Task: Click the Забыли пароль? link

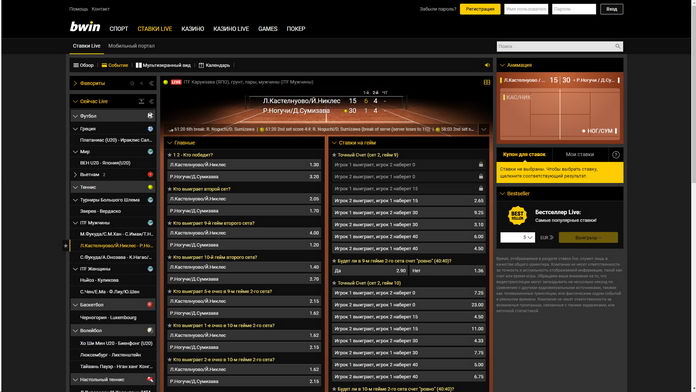Action: pyautogui.click(x=438, y=9)
